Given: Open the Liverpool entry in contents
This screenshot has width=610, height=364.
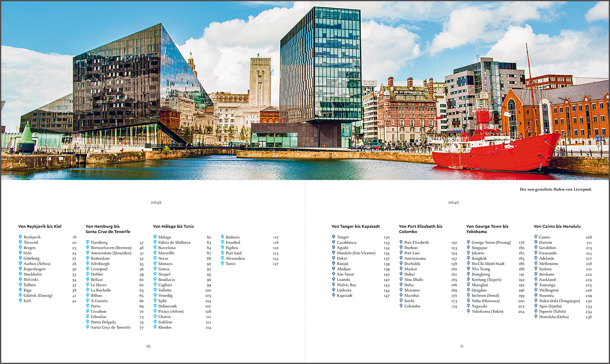Looking at the screenshot, I should (99, 269).
